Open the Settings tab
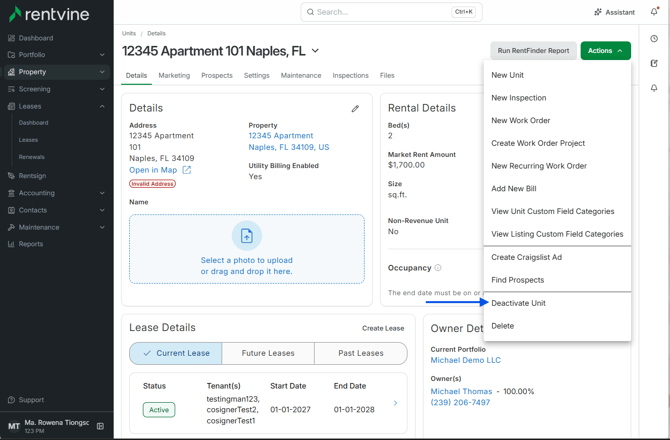Screen dimensions: 670x440 pyautogui.click(x=256, y=75)
